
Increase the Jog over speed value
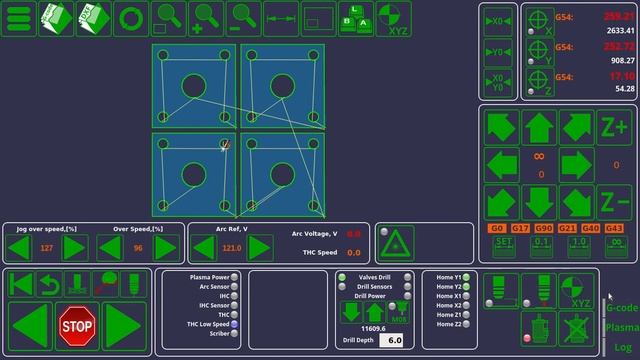[x=75, y=248]
